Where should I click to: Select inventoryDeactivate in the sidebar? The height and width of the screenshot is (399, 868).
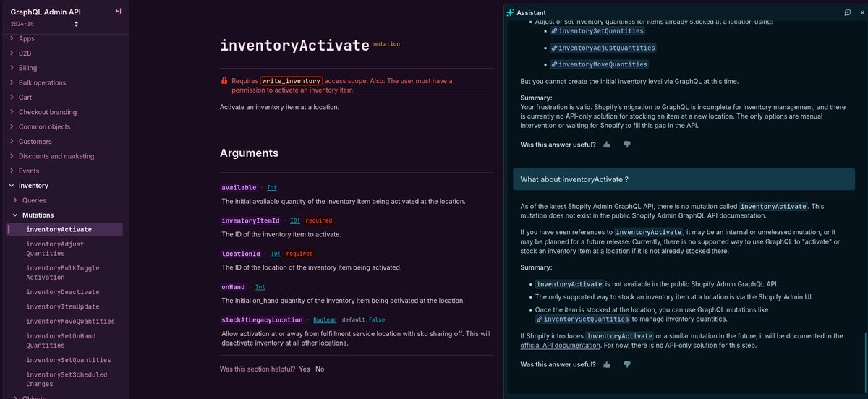62,292
